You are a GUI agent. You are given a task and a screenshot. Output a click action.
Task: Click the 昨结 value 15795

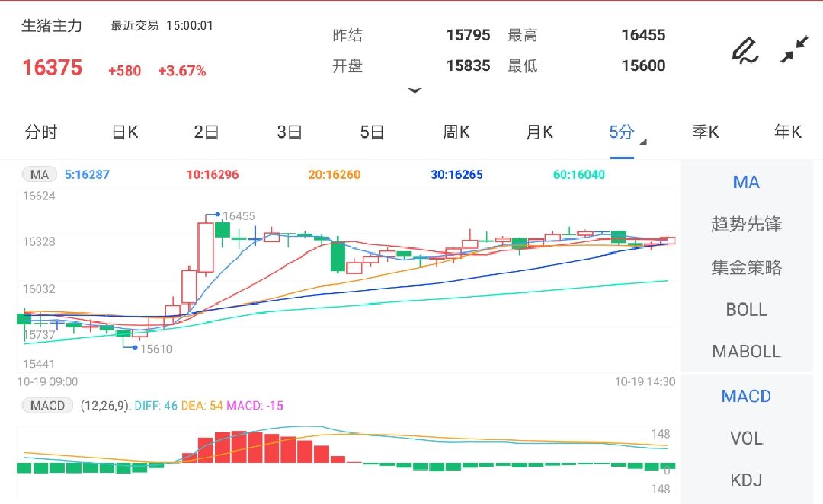pyautogui.click(x=468, y=35)
